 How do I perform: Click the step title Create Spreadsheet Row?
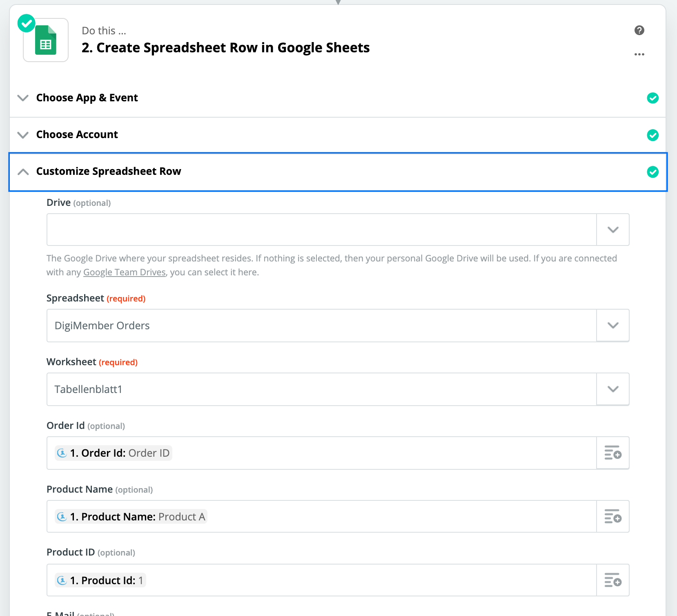point(225,48)
